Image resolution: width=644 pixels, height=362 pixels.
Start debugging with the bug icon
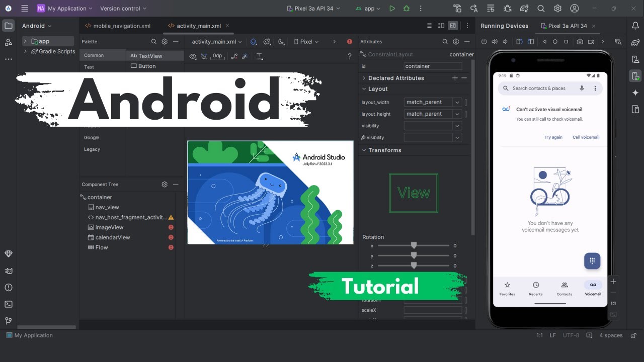[407, 9]
